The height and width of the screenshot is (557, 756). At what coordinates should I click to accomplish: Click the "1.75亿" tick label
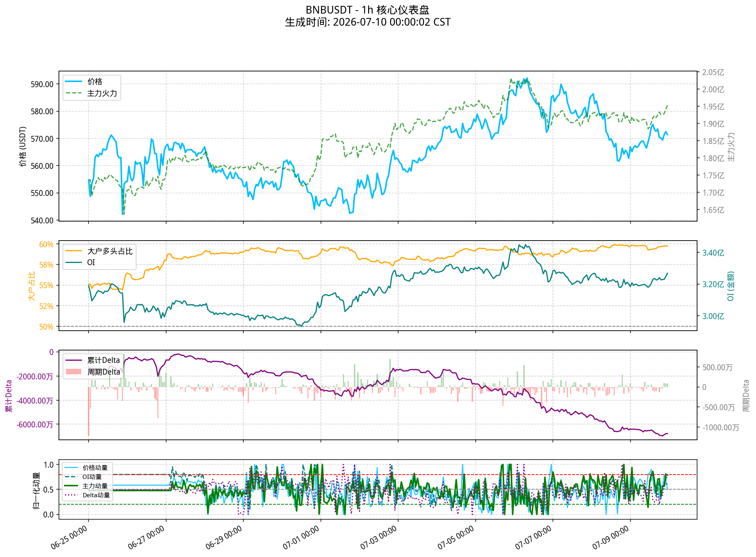tap(713, 176)
